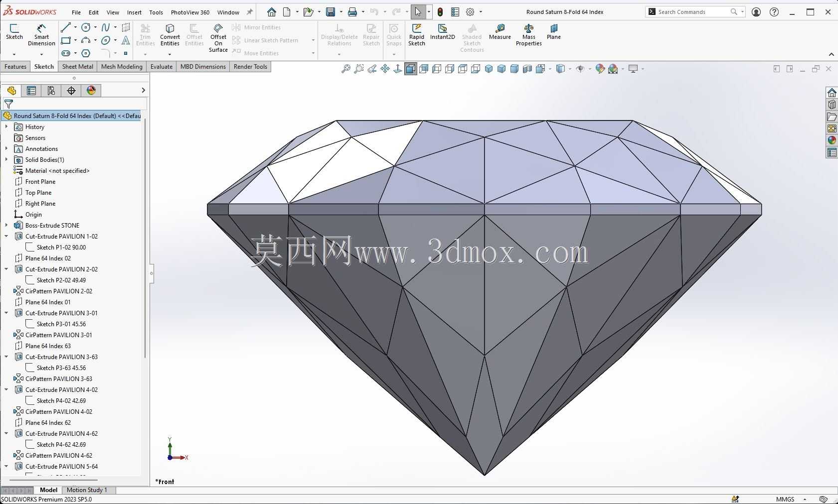The image size is (838, 504).
Task: Collapse Cut-Extrude PAVILION 3-01
Action: tap(6, 313)
